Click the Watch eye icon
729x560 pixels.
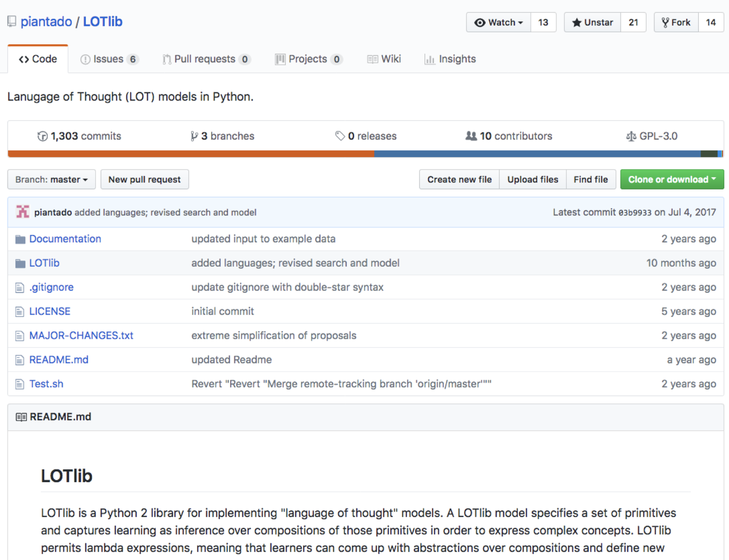pyautogui.click(x=480, y=22)
